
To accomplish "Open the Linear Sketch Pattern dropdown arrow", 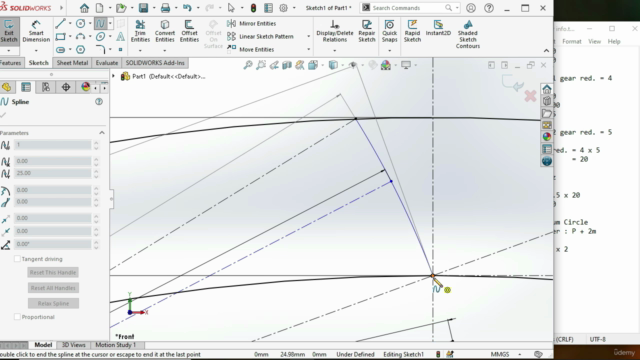I will pos(309,36).
